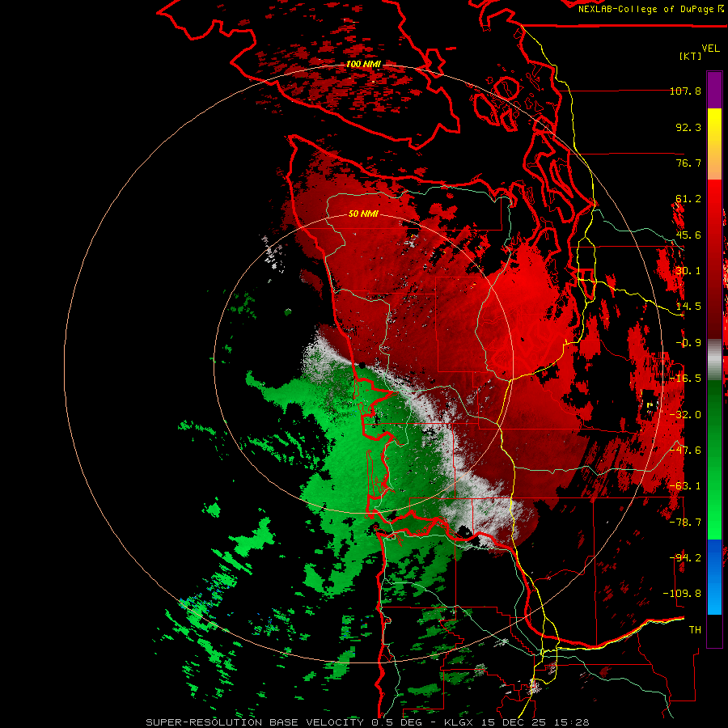Click the -16.5 scale value
The height and width of the screenshot is (728, 728).
(x=685, y=379)
